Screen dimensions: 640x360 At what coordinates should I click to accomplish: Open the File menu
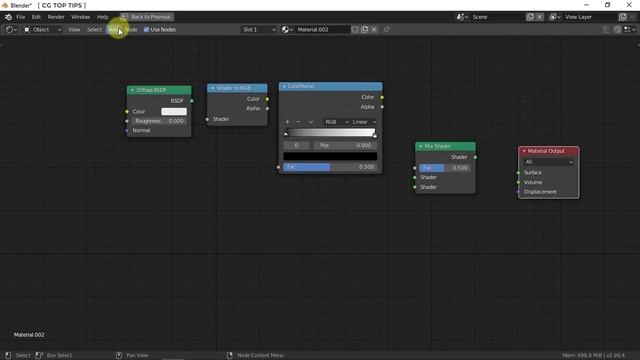20,17
